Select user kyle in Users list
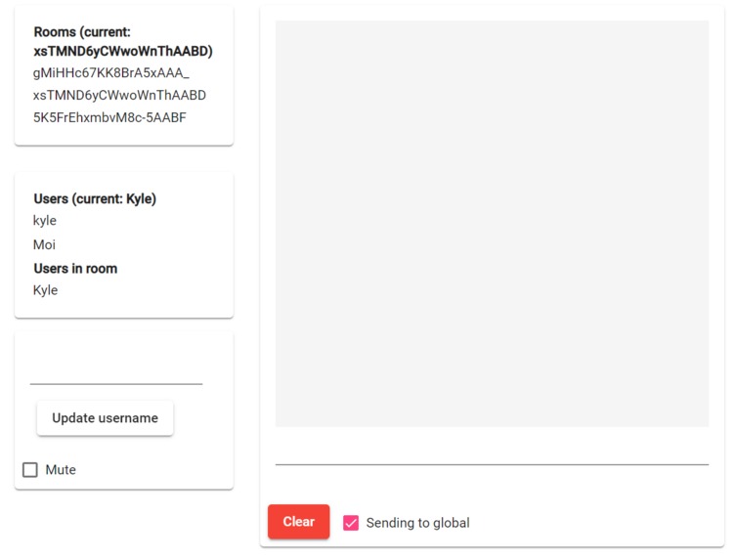737x560 pixels. point(45,221)
